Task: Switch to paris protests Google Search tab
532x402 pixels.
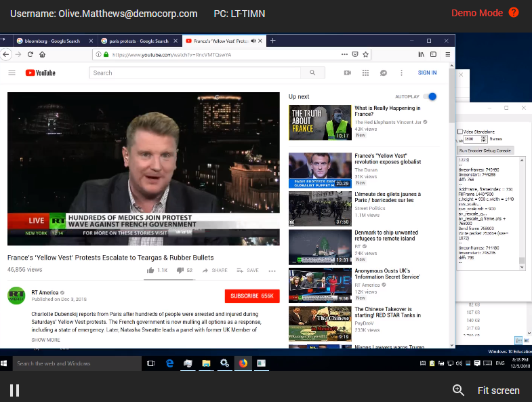Action: [x=139, y=41]
